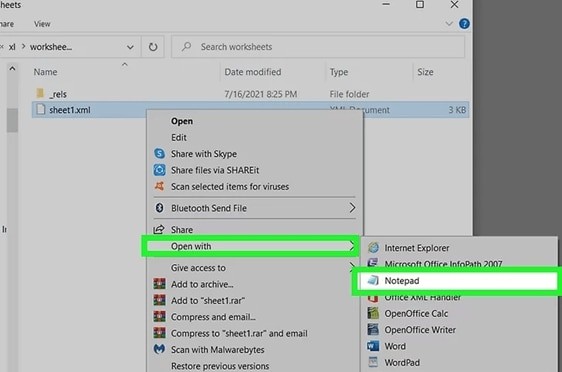562x372 pixels.
Task: Click the Bluetooth icon in context menu
Action: tap(159, 208)
